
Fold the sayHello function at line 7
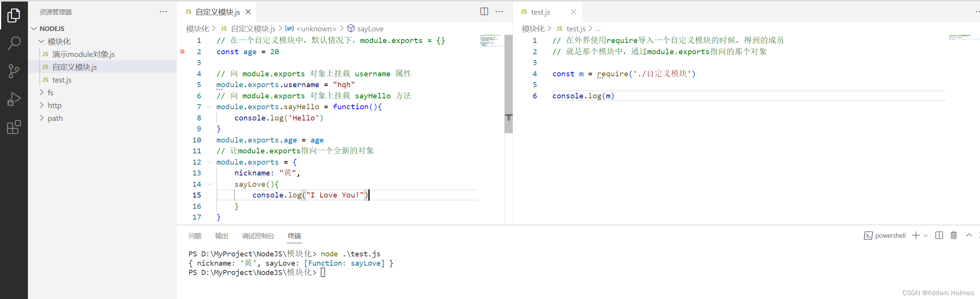[x=210, y=107]
